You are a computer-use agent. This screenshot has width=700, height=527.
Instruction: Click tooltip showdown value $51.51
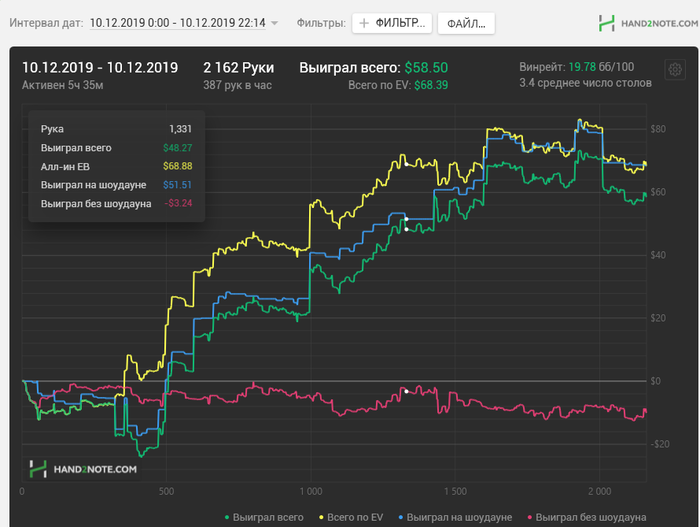point(177,185)
